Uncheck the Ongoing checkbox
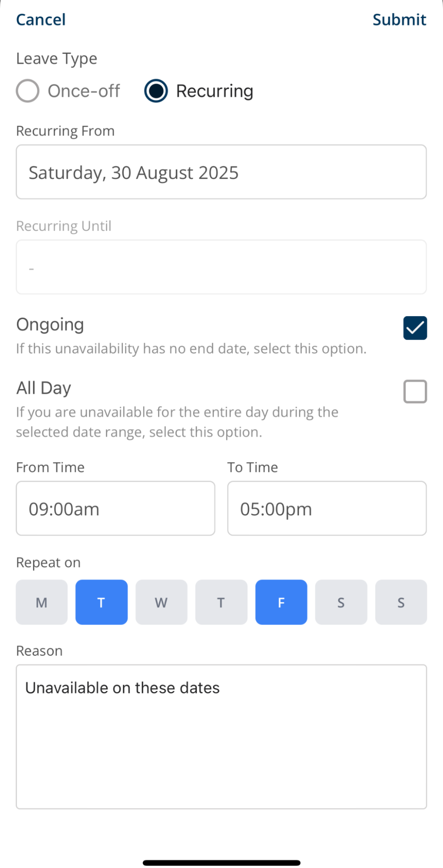 coord(415,328)
